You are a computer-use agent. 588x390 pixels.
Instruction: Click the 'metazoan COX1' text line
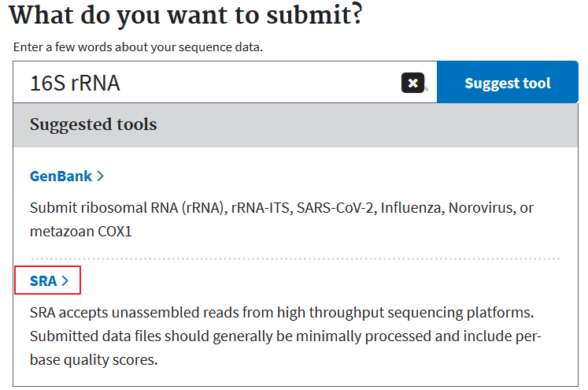[x=81, y=231]
